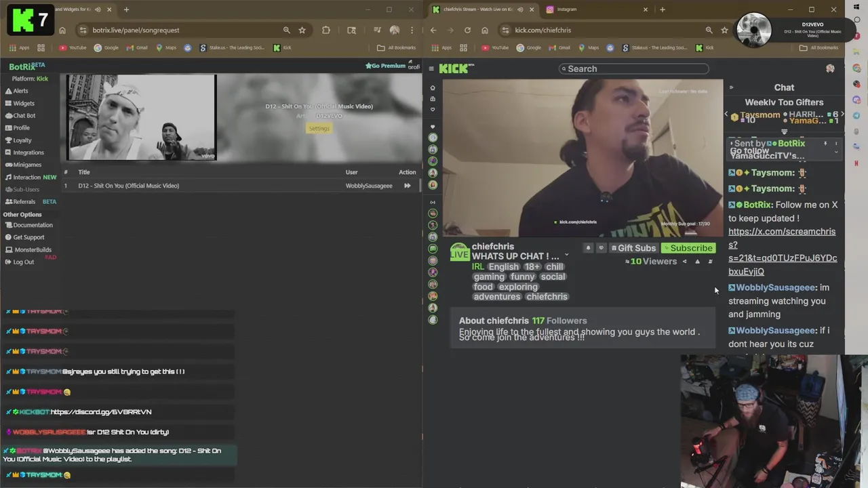
Task: Open All Bookmarks folder in BotRix window
Action: coord(396,47)
